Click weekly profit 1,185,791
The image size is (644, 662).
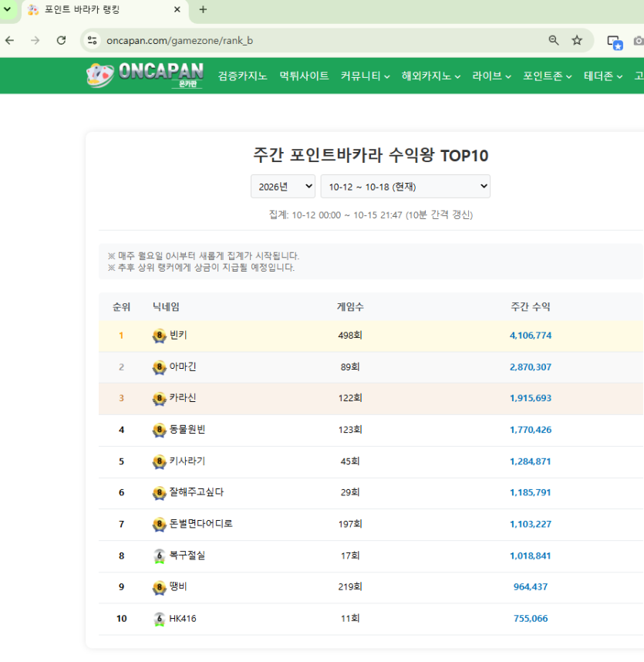point(531,493)
